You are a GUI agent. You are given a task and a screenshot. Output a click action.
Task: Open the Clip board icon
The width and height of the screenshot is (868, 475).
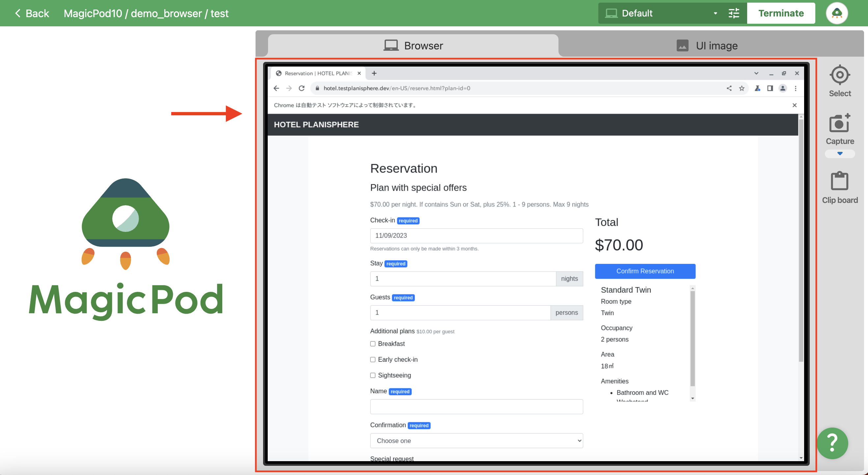(839, 181)
